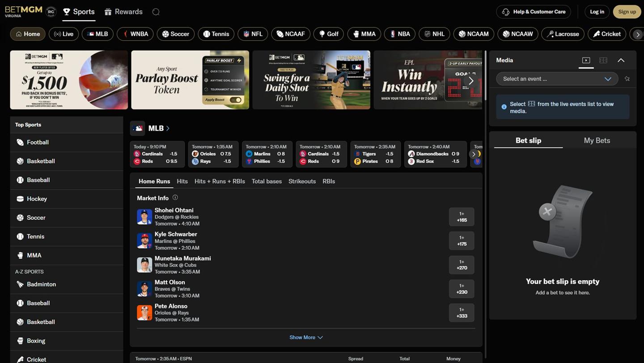Switch to the Sports header tab
644x363 pixels.
[79, 12]
